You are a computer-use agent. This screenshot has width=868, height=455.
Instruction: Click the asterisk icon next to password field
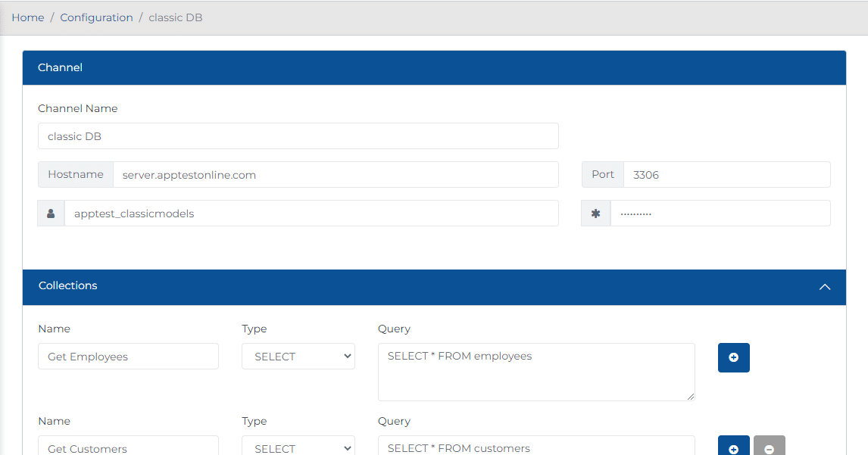595,213
